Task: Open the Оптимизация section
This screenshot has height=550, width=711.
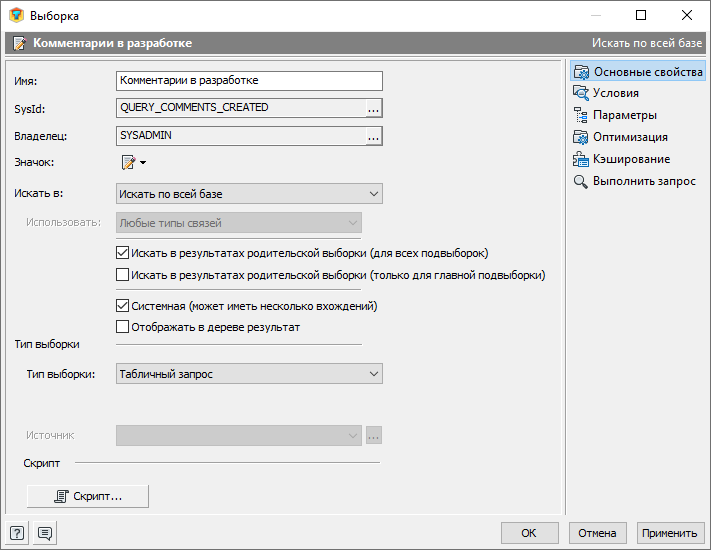Action: tap(630, 137)
